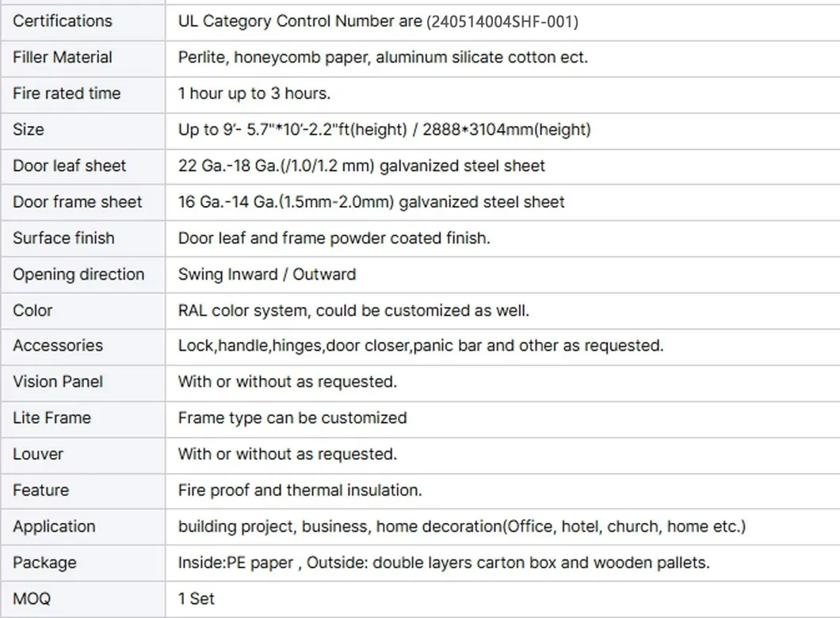840x618 pixels.
Task: Click the Accessories row description
Action: [421, 345]
